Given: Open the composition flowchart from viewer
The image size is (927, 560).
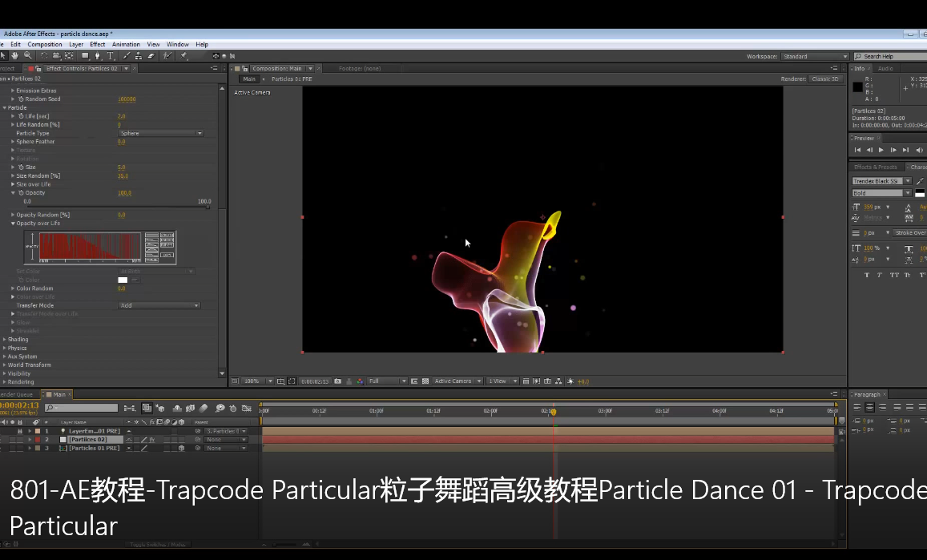Looking at the screenshot, I should coord(558,381).
